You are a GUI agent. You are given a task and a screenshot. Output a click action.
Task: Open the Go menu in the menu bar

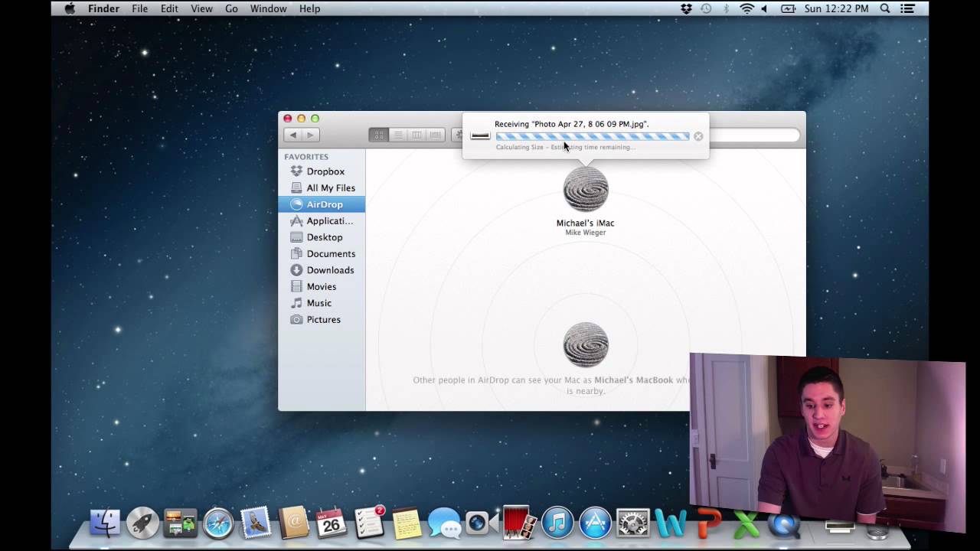[x=231, y=8]
